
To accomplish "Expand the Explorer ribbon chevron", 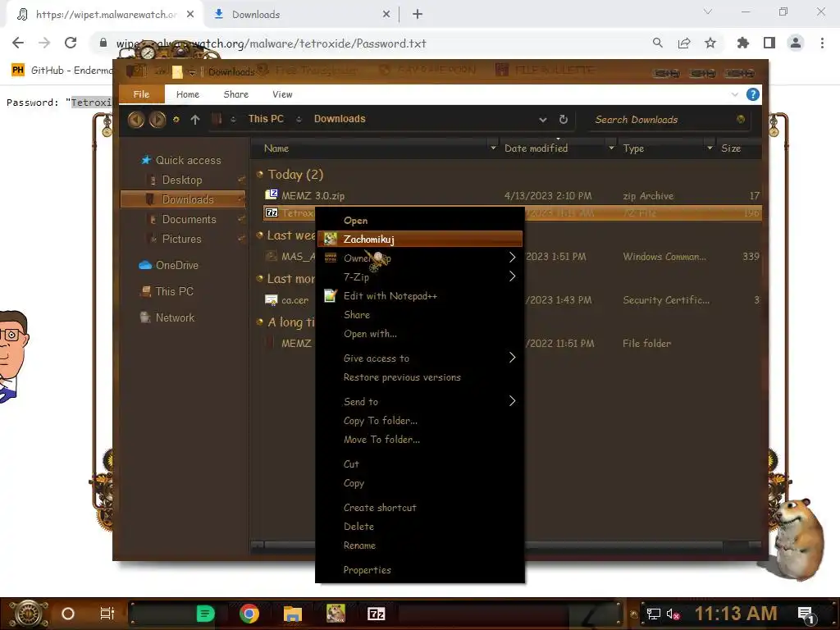I will pyautogui.click(x=734, y=95).
